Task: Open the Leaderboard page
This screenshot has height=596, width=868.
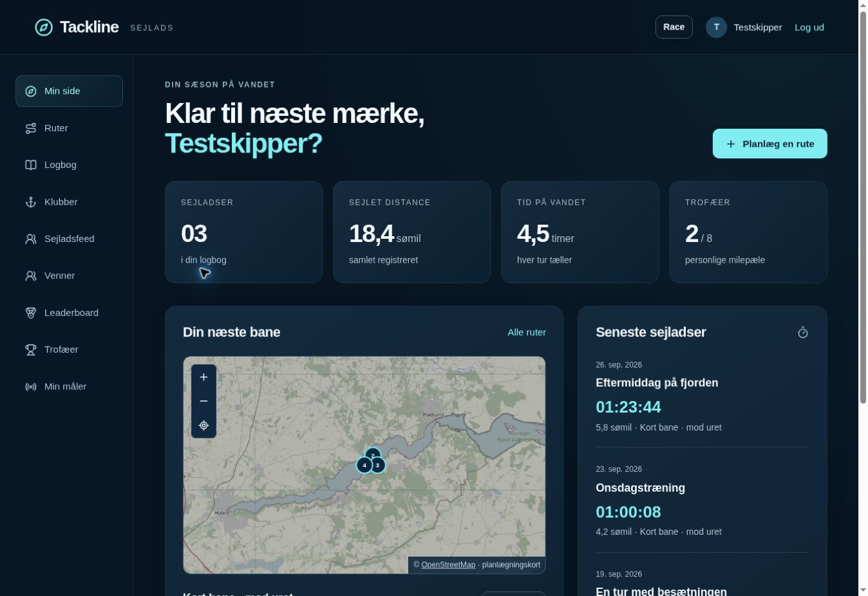Action: click(x=69, y=313)
